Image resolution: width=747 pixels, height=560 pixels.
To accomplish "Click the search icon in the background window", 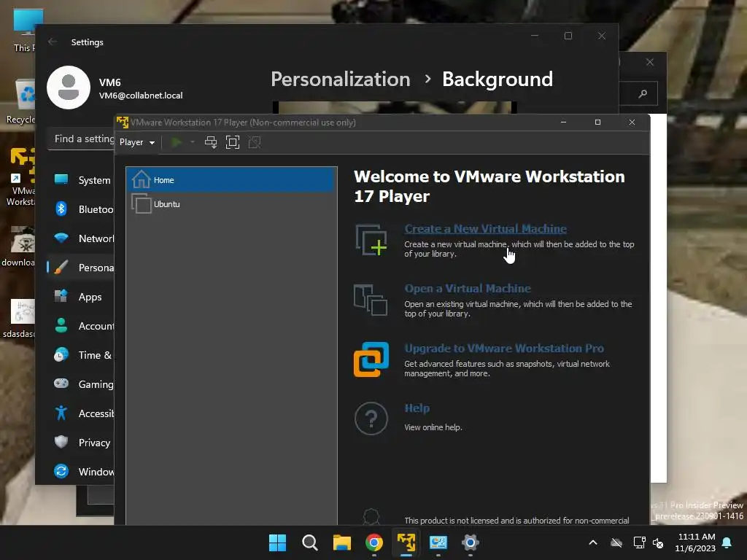I will 643,93.
